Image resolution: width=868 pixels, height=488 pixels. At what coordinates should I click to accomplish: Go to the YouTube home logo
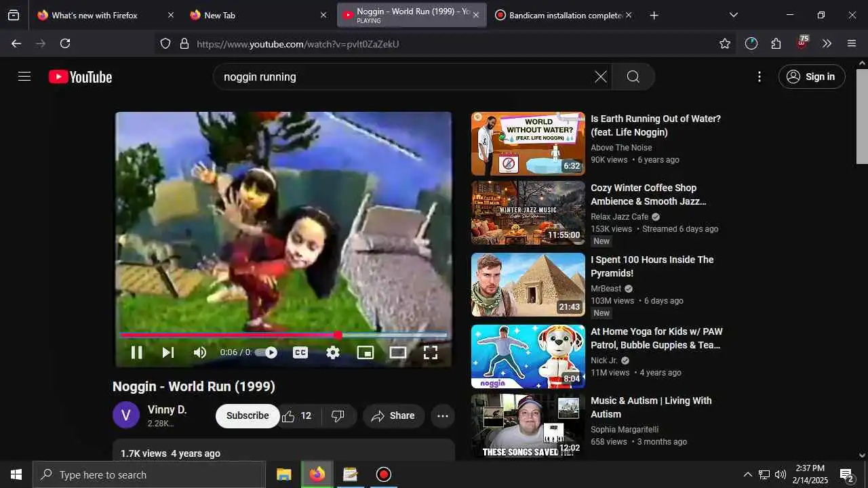pos(80,77)
